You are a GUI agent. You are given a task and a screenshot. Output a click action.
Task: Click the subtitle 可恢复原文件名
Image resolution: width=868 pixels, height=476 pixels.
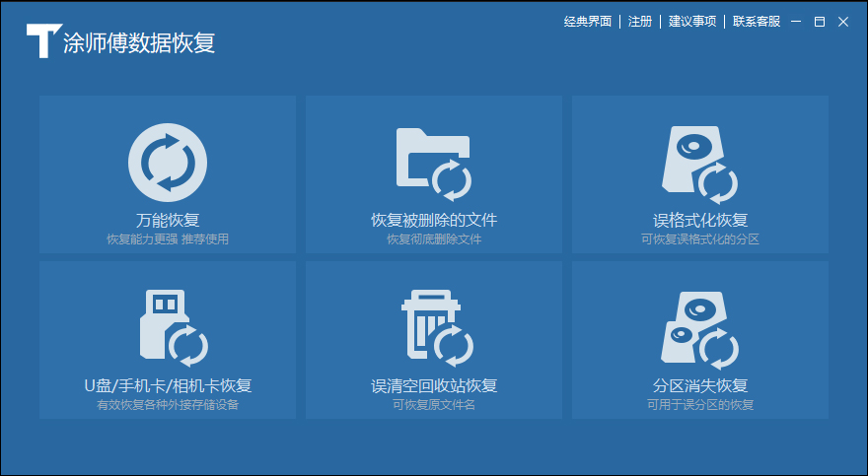pyautogui.click(x=434, y=405)
